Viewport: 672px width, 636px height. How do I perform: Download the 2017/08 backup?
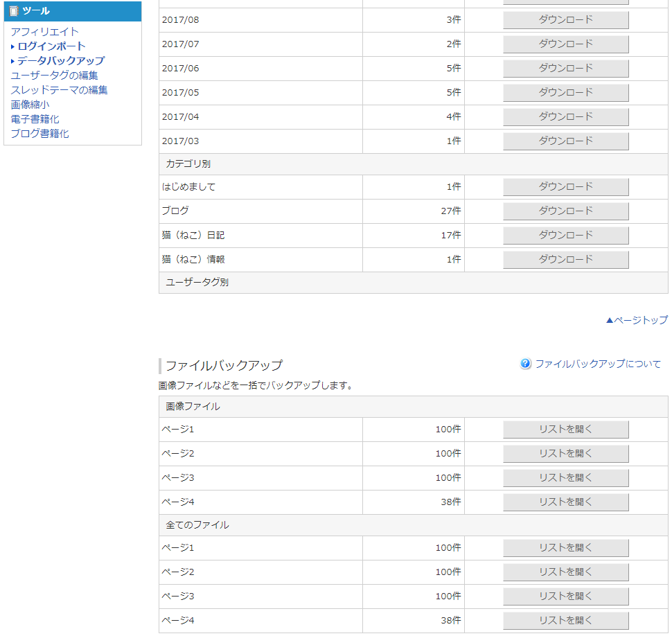[x=566, y=19]
